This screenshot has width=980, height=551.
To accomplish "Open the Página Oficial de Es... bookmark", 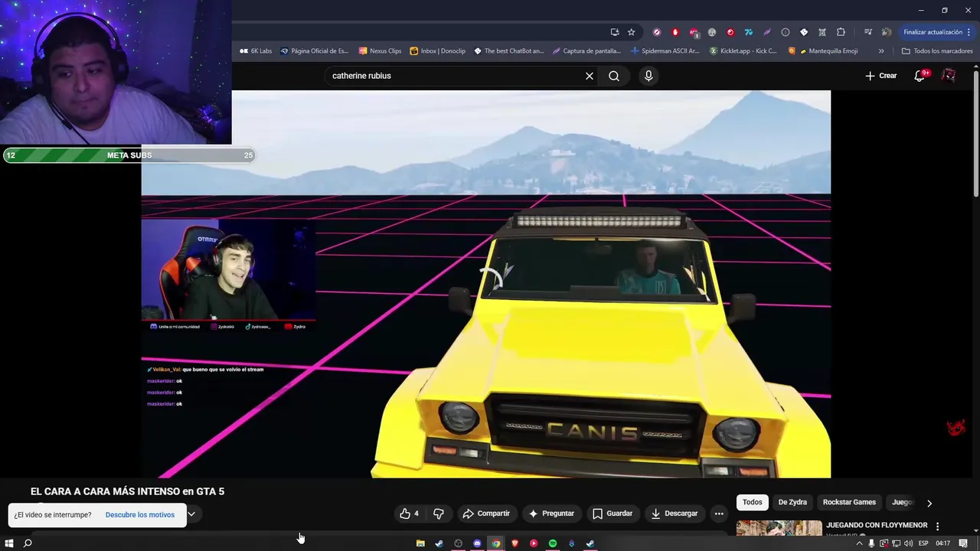I will coord(315,51).
